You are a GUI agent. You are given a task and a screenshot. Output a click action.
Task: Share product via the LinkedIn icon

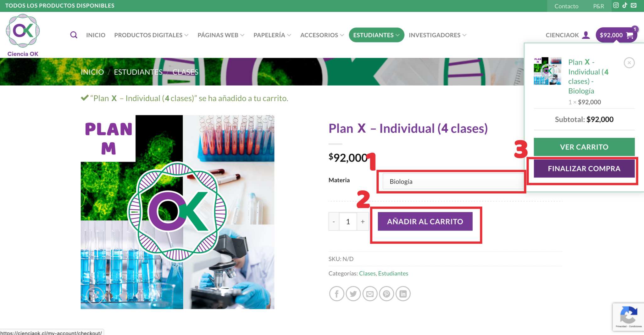(x=403, y=293)
